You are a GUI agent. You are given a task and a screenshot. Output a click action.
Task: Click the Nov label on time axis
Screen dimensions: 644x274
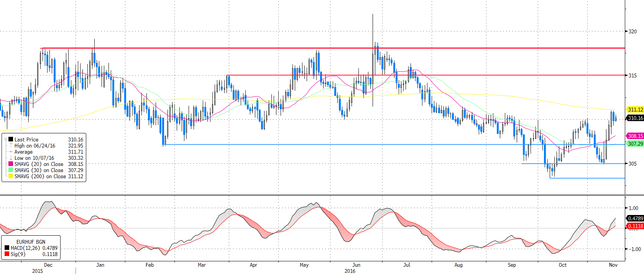(613, 265)
